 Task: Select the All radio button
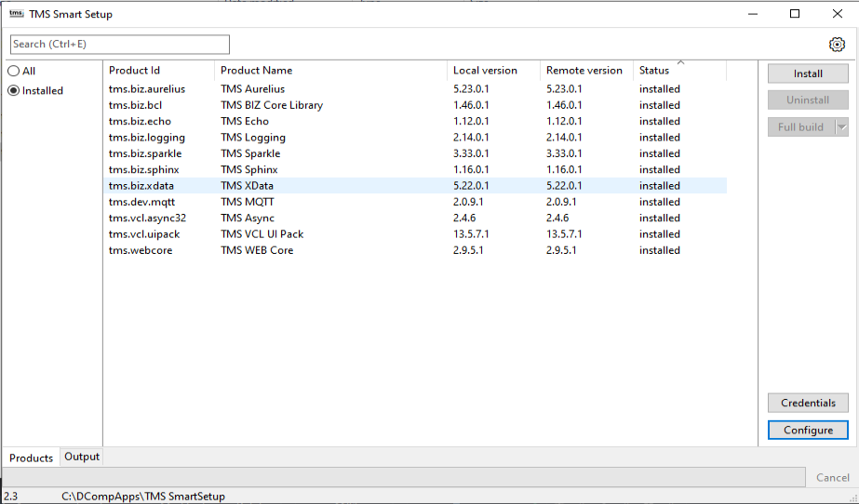pyautogui.click(x=14, y=71)
